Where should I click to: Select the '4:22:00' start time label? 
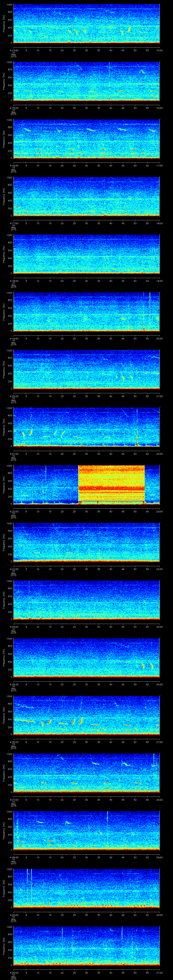point(14,512)
